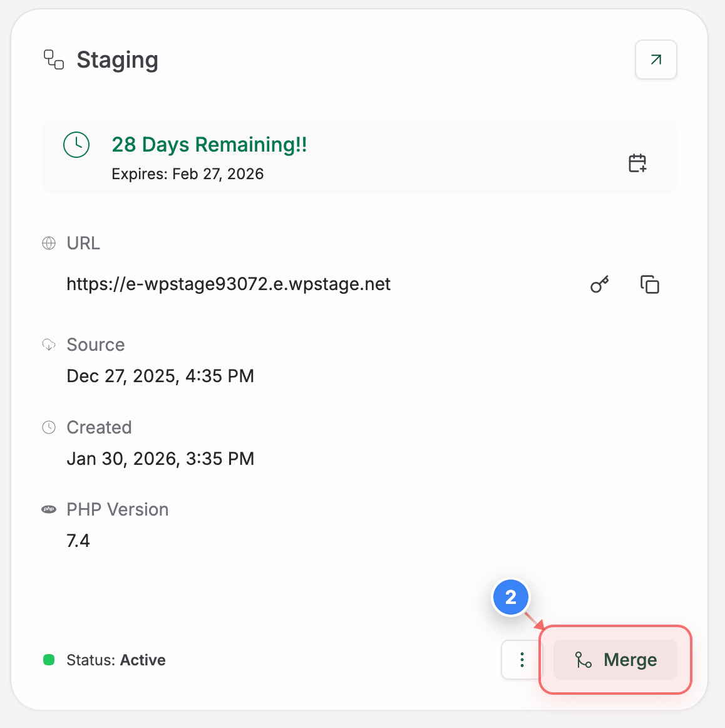Reveal staging credentials via the key icon
This screenshot has height=728, width=725.
coord(599,284)
